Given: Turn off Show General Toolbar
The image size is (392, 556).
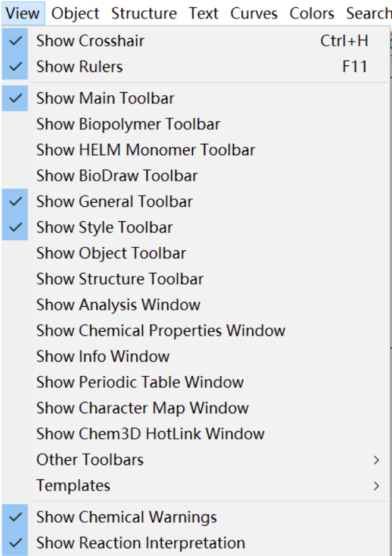Looking at the screenshot, I should coord(195,202).
